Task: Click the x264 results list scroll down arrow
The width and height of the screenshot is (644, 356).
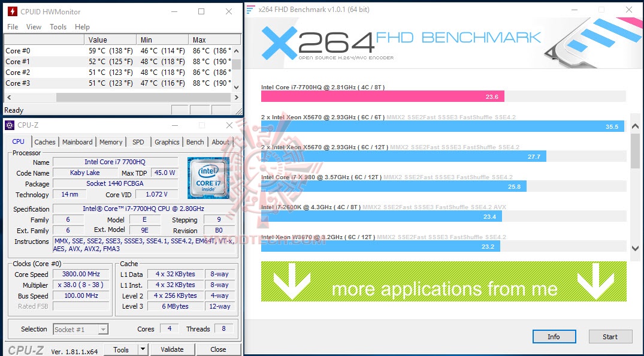Action: 635,248
